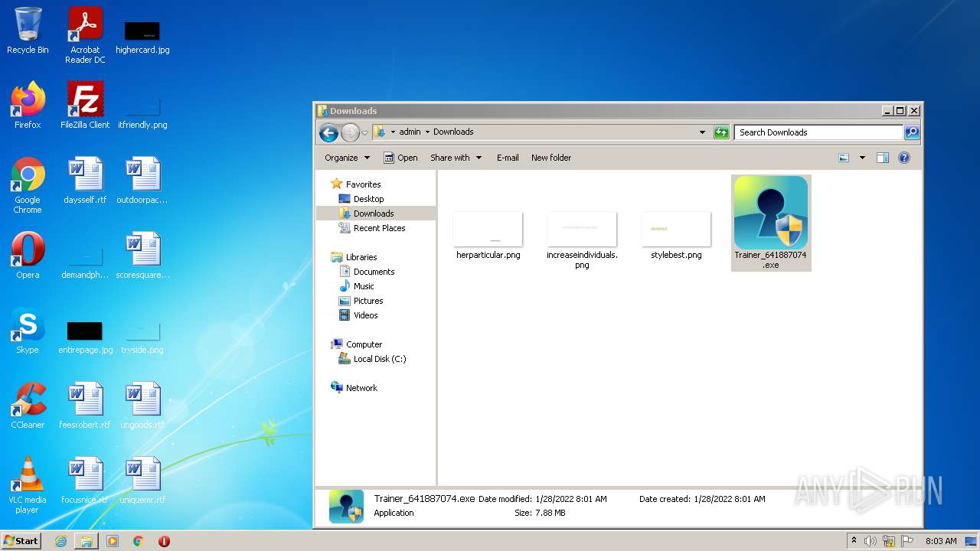
Task: Select Network in navigation pane
Action: coord(361,388)
